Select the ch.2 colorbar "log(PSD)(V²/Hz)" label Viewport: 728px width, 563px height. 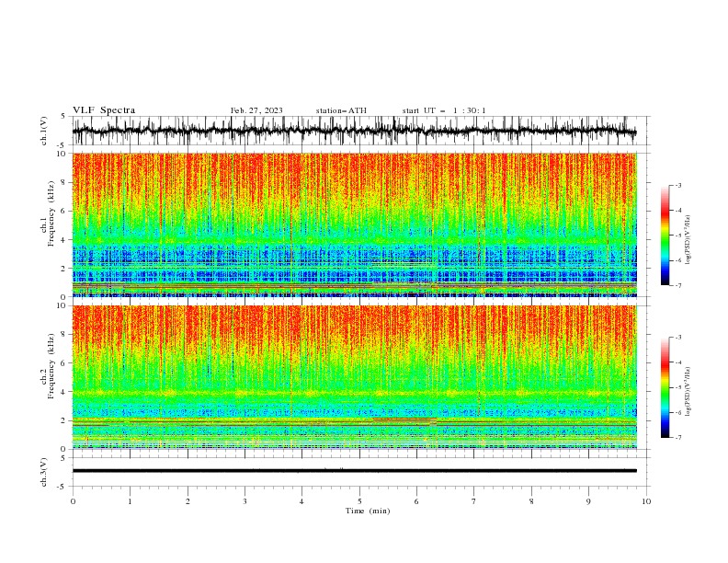[x=688, y=392]
